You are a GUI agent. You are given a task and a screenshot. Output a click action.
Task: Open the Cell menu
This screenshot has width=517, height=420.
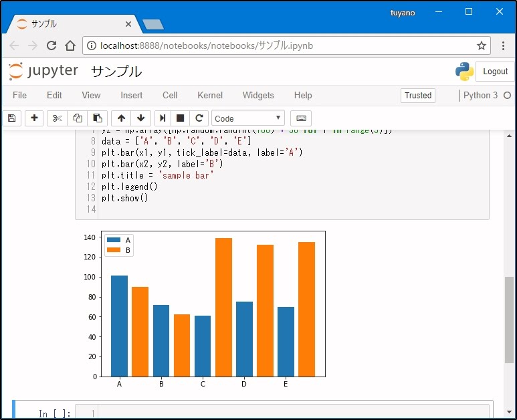point(170,96)
